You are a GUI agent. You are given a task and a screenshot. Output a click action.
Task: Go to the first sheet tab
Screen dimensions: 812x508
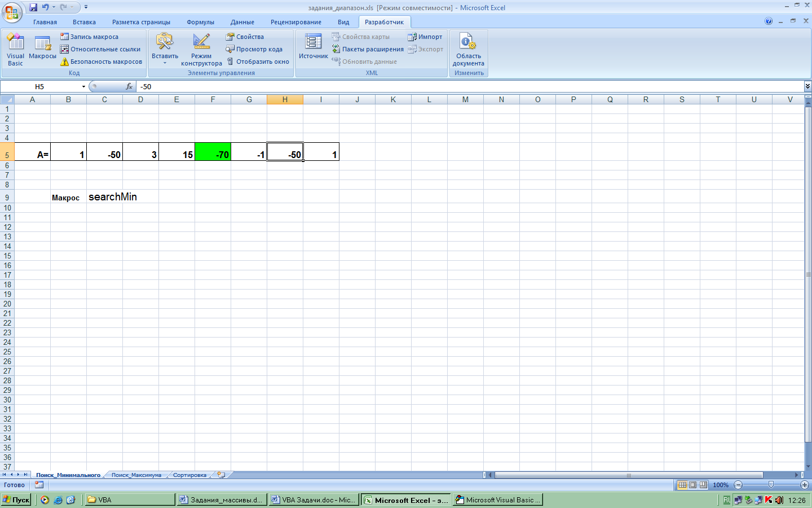pyautogui.click(x=4, y=475)
